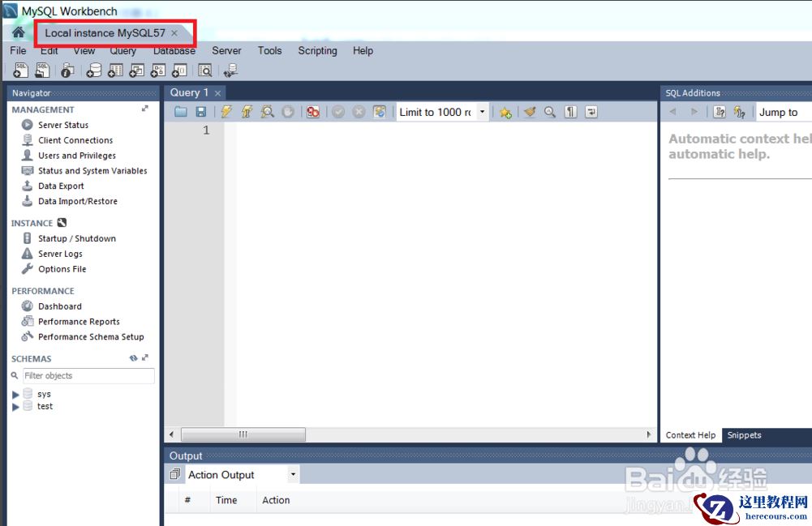Show find panel magnifier icon
Screen dimensions: 812x526
pyautogui.click(x=550, y=112)
